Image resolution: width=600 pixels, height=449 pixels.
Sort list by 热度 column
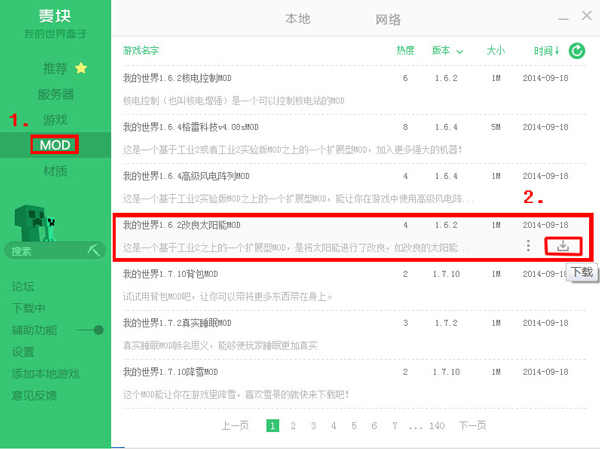click(405, 50)
